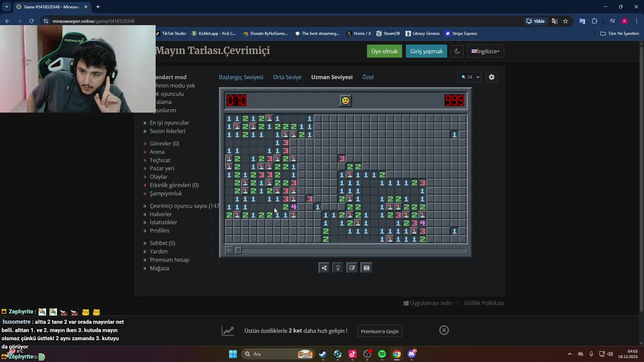644x362 pixels.
Task: Open the zoom level 24 dropdown
Action: point(469,77)
